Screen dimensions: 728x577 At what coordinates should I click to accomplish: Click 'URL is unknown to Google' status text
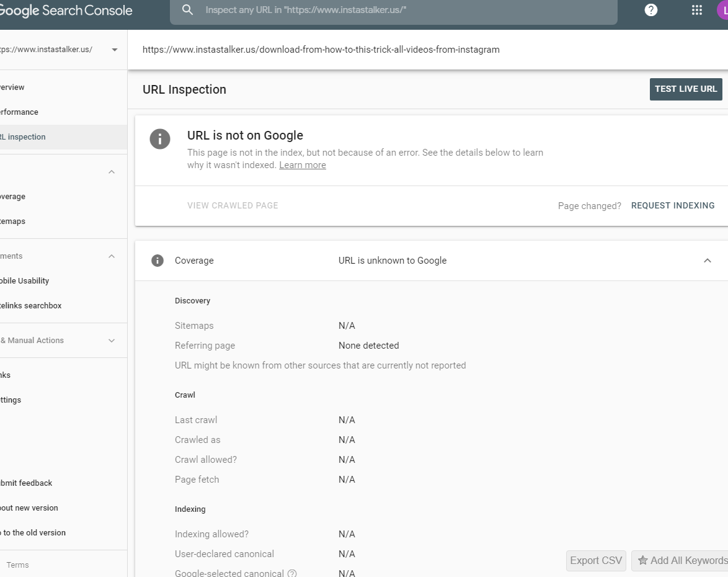coord(393,261)
